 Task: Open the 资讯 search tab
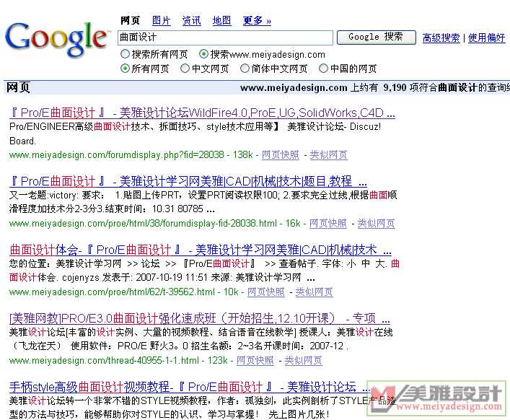tap(192, 21)
